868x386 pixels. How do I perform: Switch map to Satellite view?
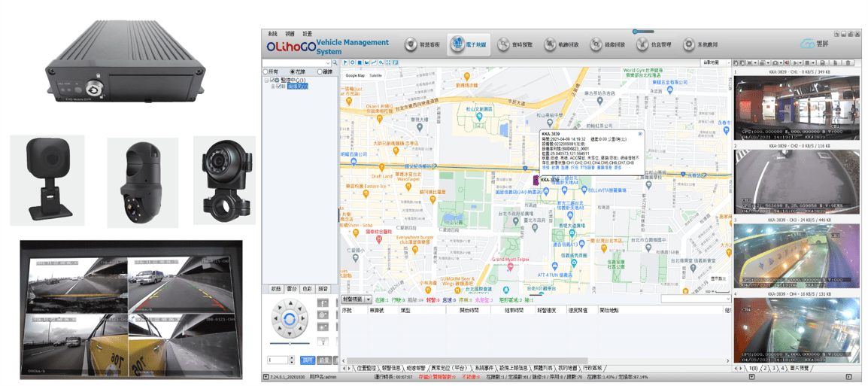click(375, 75)
